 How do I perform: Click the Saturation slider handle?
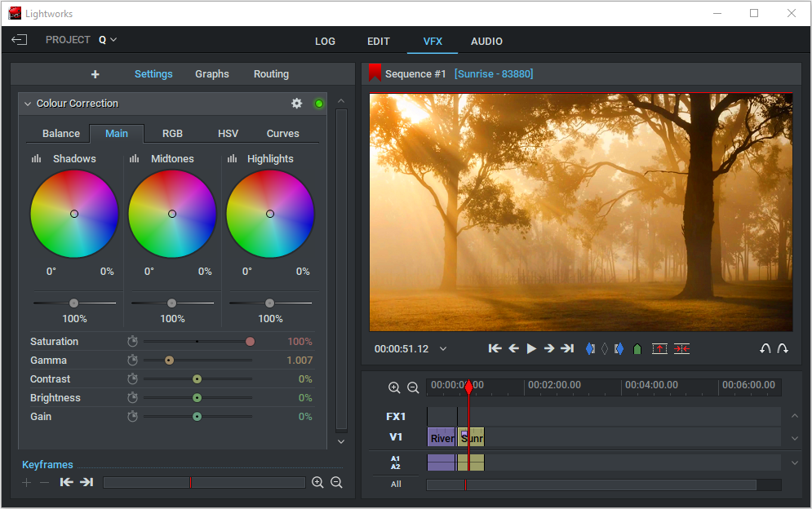pyautogui.click(x=250, y=341)
